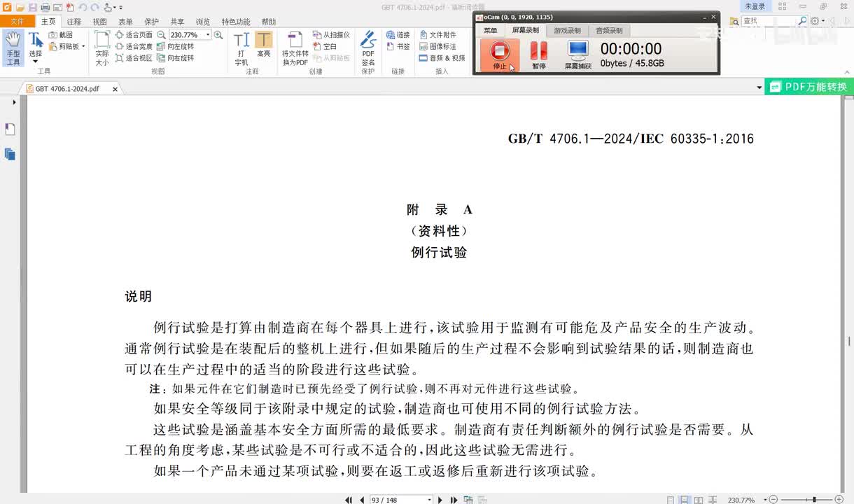
Task: Pause recording (暂停) in oCam
Action: click(x=538, y=55)
